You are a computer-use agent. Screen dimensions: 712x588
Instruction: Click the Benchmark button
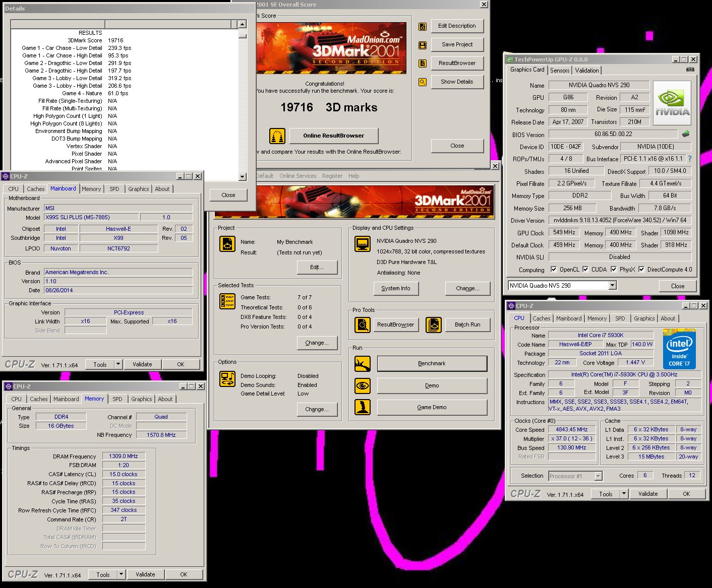click(x=432, y=364)
